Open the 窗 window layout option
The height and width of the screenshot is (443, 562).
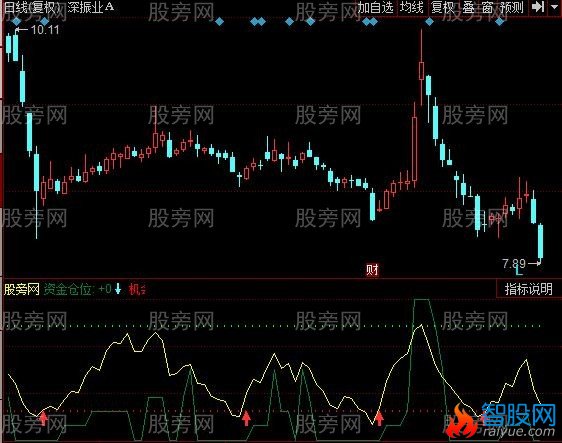point(487,8)
